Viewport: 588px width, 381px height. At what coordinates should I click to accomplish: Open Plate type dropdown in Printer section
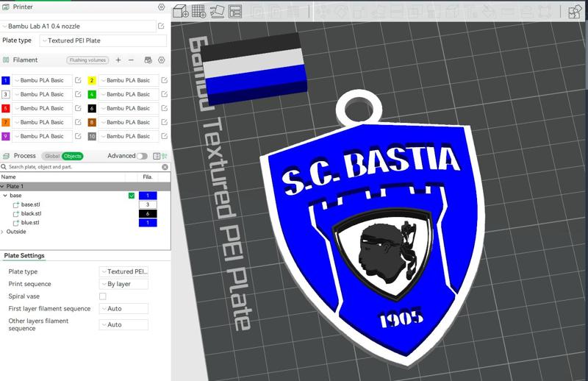point(103,40)
